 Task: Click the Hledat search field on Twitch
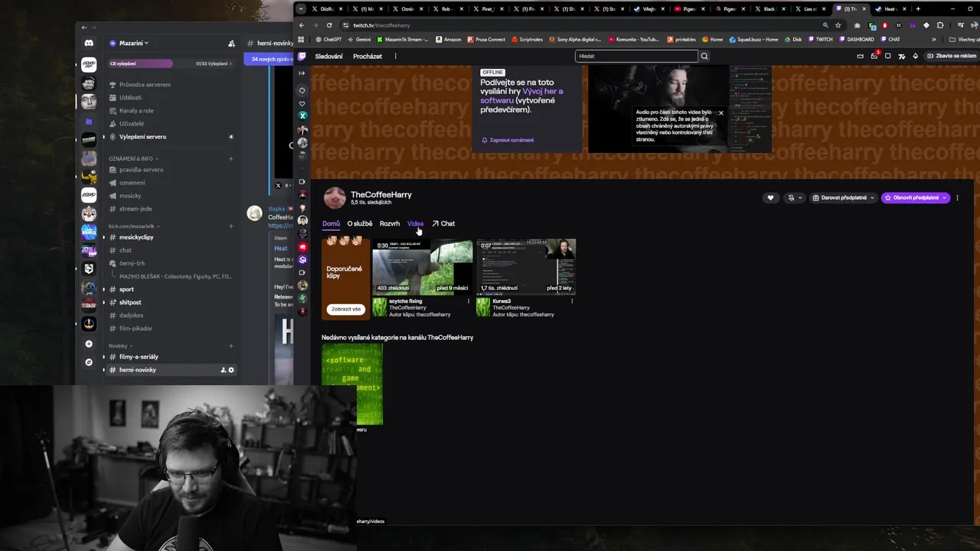click(637, 56)
